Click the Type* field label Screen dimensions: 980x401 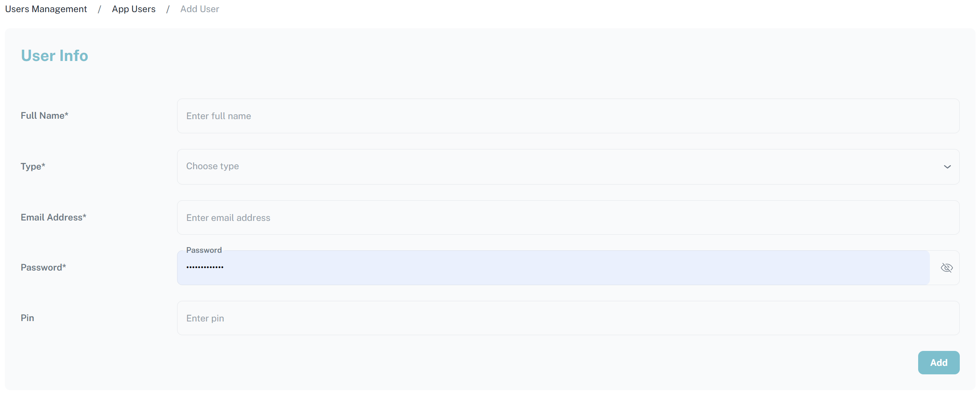33,166
